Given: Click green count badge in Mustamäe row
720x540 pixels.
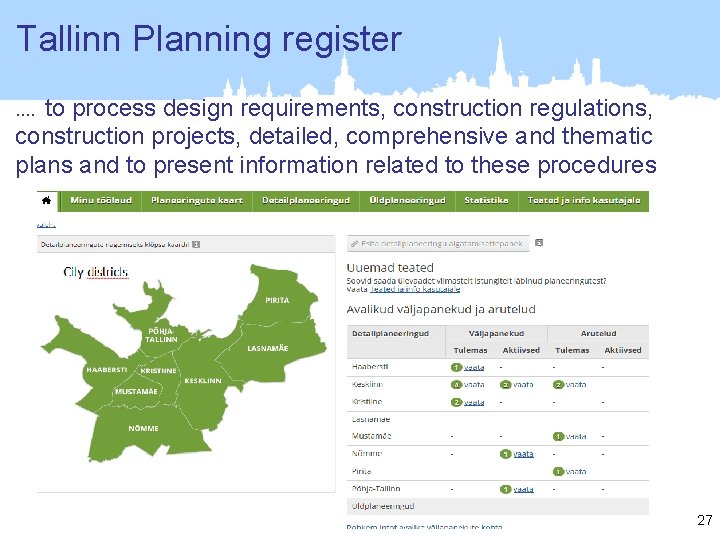Looking at the screenshot, I should point(558,437).
